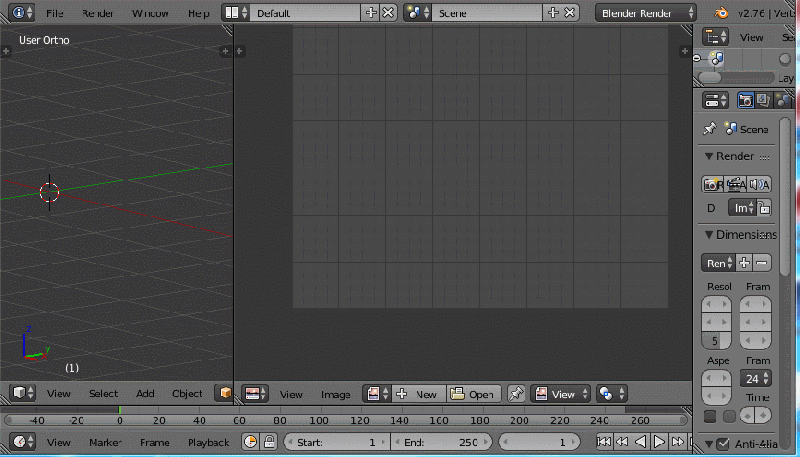Click the orange Object Mode cube icon

pyautogui.click(x=226, y=393)
